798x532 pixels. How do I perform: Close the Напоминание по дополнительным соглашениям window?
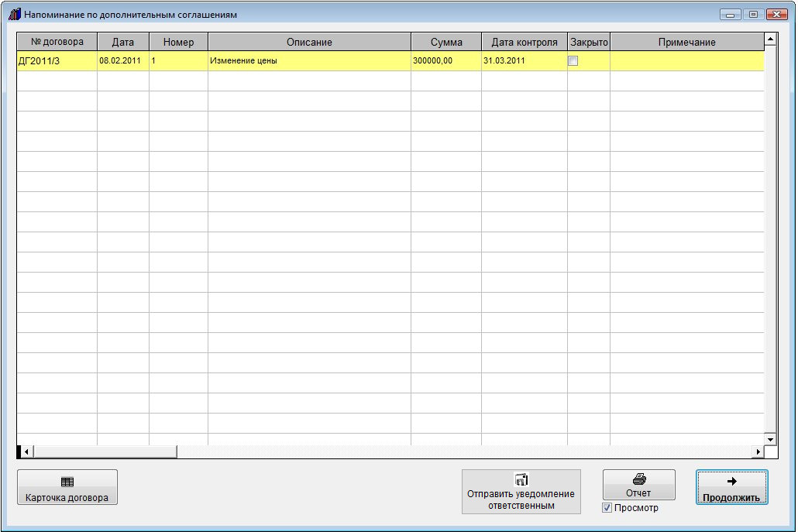[x=777, y=15]
